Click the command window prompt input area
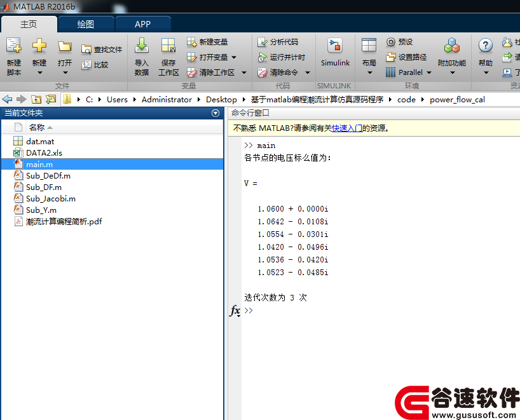This screenshot has height=420, width=520. click(x=381, y=311)
